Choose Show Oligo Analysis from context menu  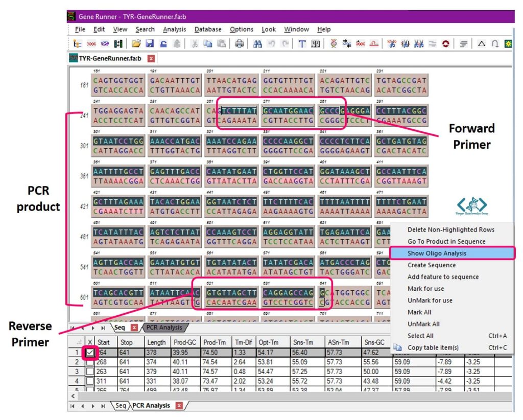(x=452, y=253)
